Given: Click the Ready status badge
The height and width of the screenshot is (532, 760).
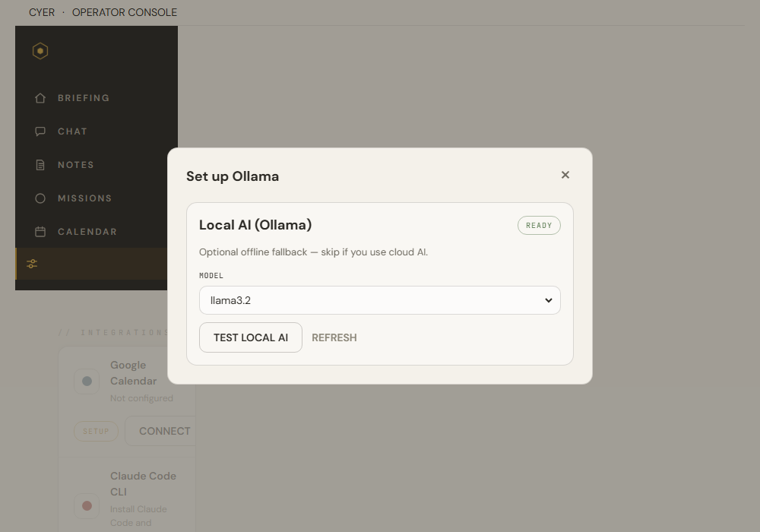Looking at the screenshot, I should pyautogui.click(x=539, y=225).
